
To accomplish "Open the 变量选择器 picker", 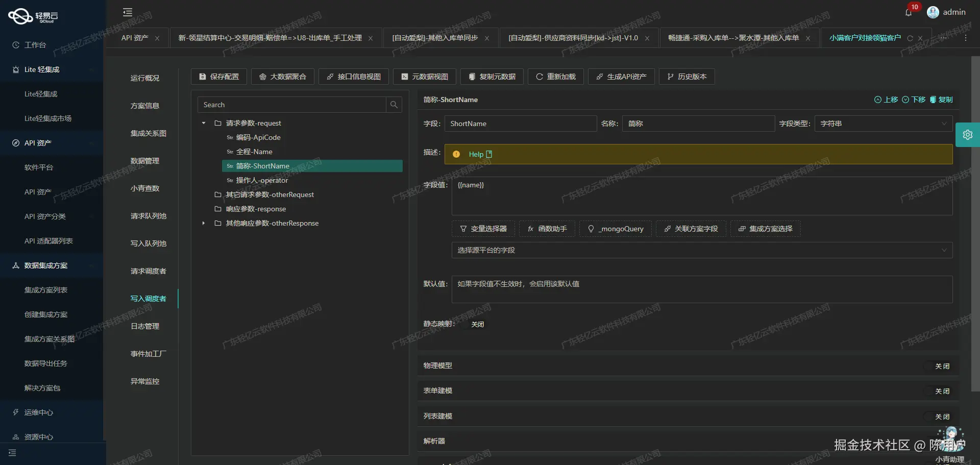I will [x=483, y=229].
